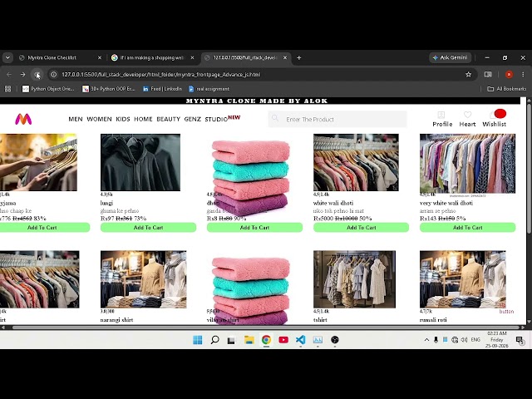Open the tshirt product image

354,279
